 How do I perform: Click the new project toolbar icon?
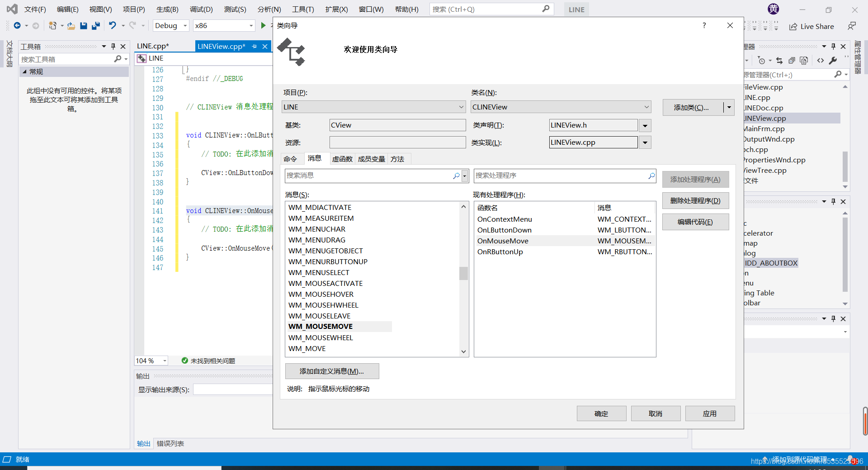click(x=53, y=26)
